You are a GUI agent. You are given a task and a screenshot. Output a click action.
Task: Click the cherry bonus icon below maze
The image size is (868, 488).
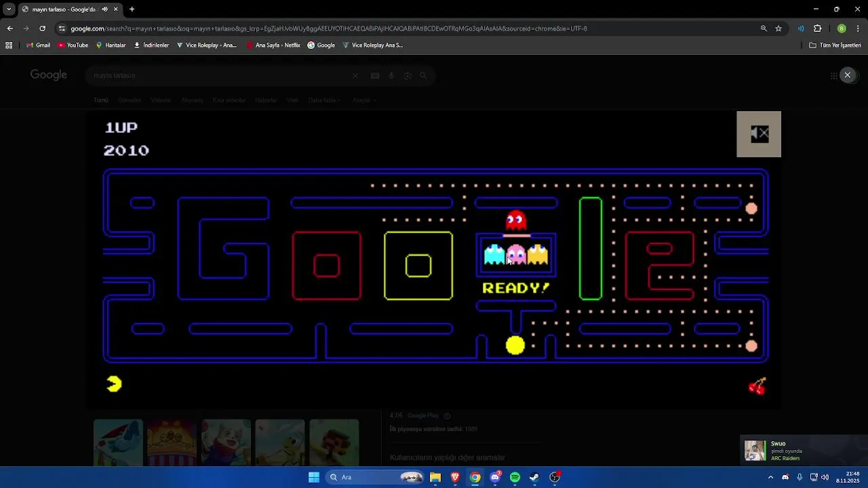click(757, 386)
